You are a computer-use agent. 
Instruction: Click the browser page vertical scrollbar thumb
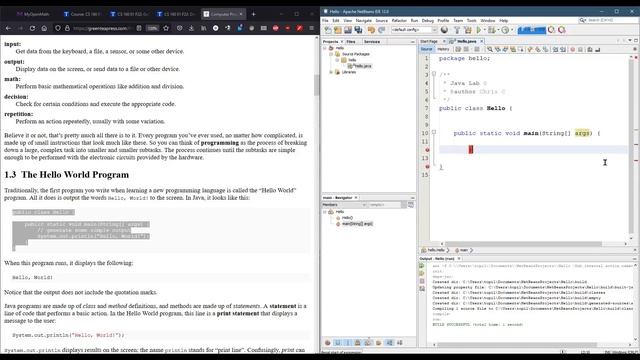(x=316, y=86)
